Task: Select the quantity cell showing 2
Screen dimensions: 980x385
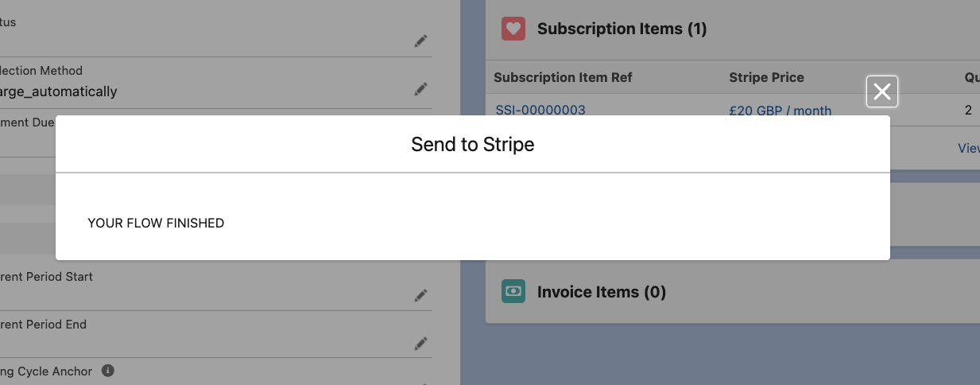Action: click(x=968, y=110)
